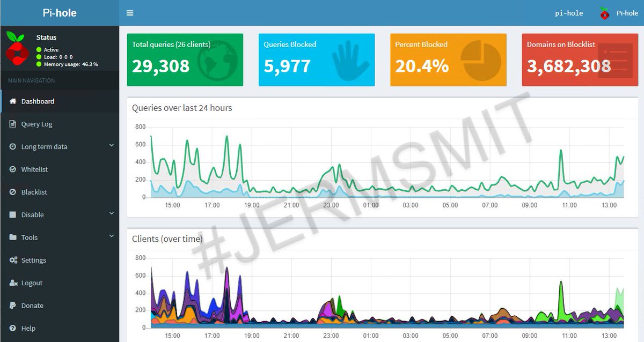Image resolution: width=644 pixels, height=342 pixels.
Task: Open the Dashboard menu item
Action: click(60, 101)
